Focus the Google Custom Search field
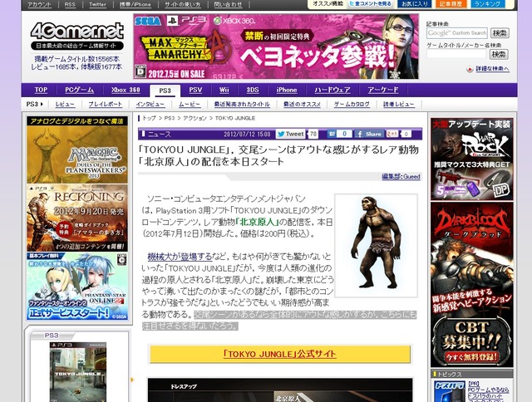The width and height of the screenshot is (532, 402). pyautogui.click(x=457, y=33)
